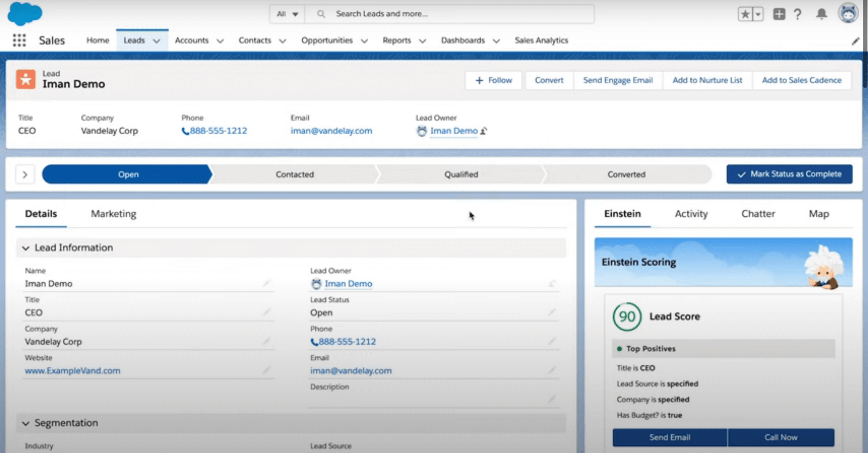
Task: Select the Einstein tab
Action: [x=622, y=214]
